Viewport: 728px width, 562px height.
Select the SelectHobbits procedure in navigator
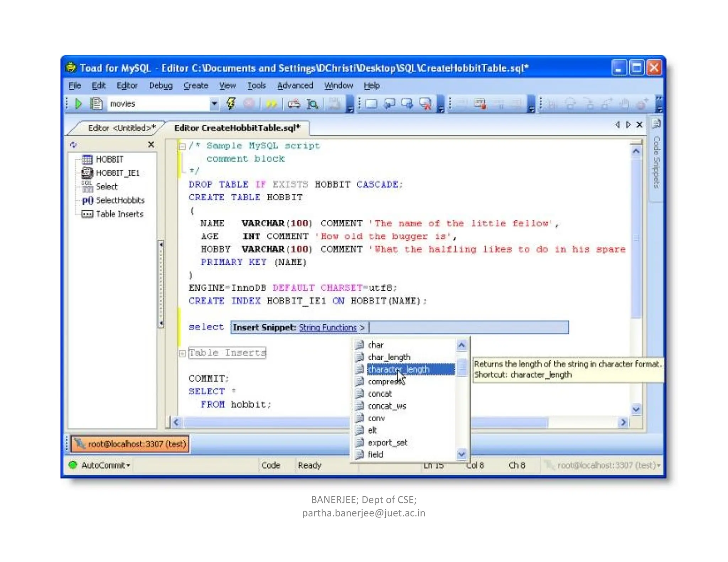120,200
